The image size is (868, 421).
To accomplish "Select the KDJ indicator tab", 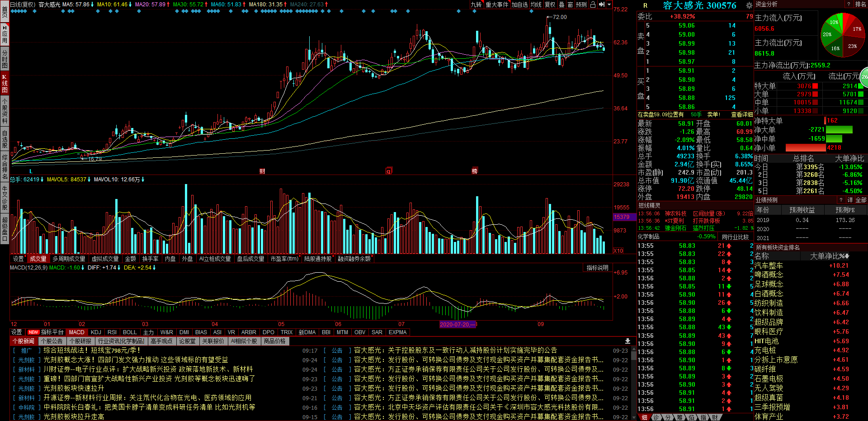I will tap(96, 332).
